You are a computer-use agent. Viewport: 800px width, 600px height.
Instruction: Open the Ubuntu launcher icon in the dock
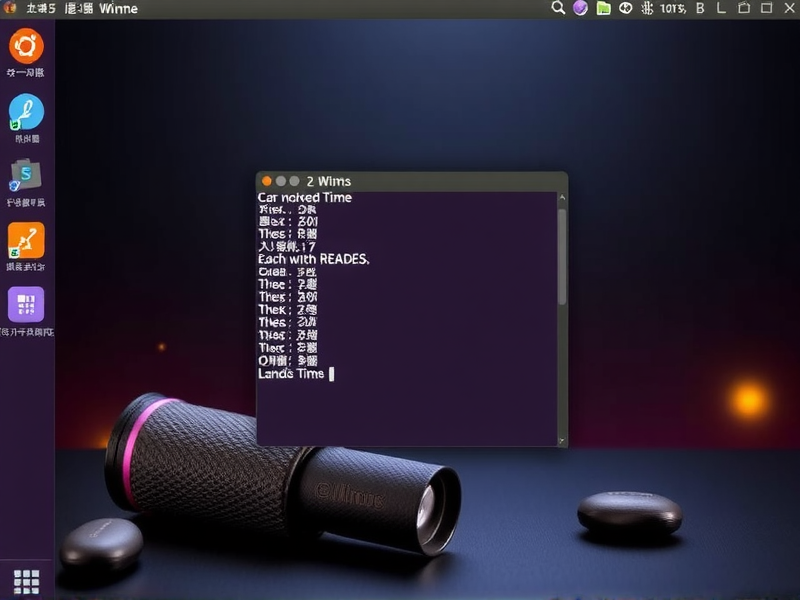point(24,47)
